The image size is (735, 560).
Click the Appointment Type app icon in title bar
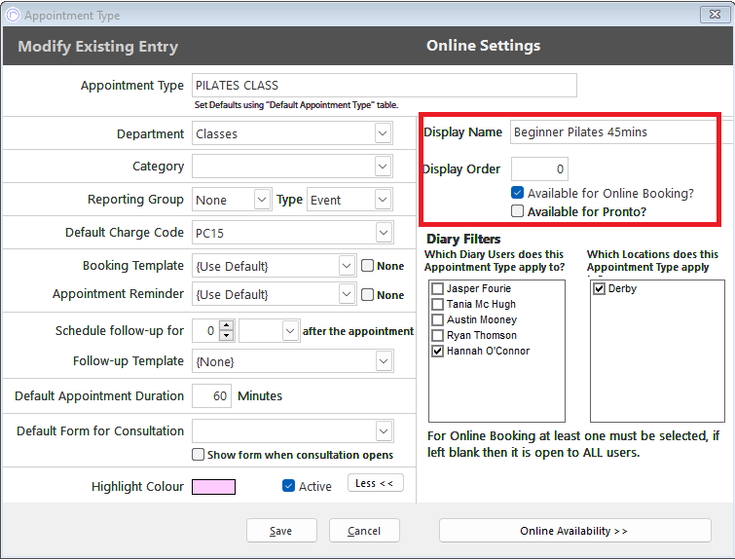click(x=13, y=15)
